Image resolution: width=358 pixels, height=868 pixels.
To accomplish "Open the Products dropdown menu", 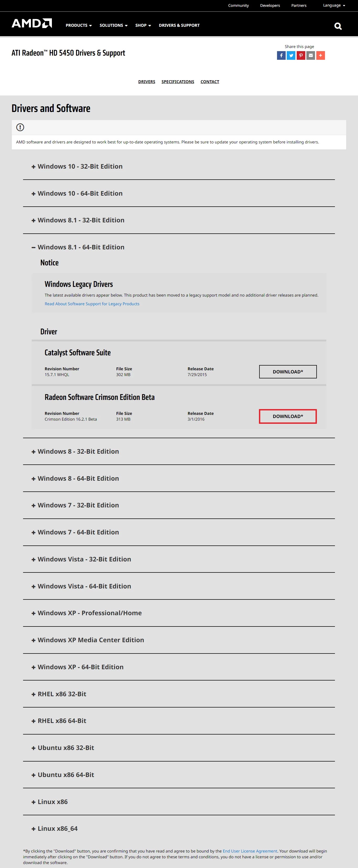I will (78, 25).
